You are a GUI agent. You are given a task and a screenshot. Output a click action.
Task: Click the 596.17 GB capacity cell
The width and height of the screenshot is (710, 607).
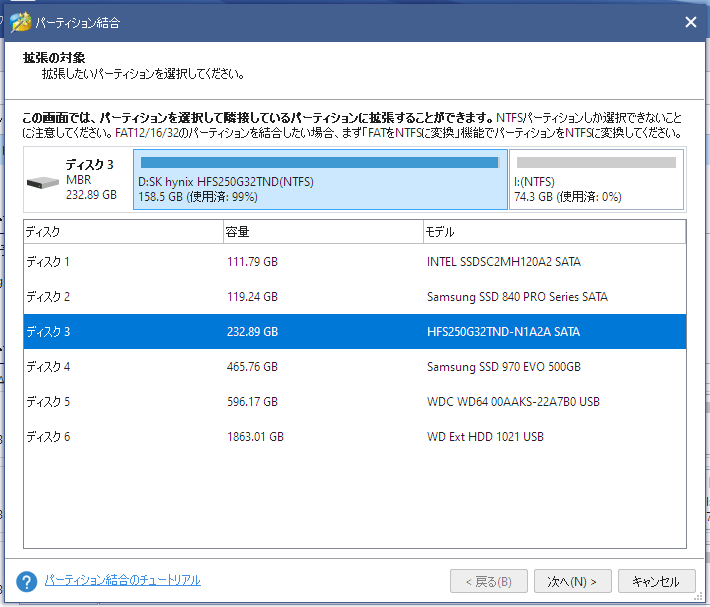252,401
